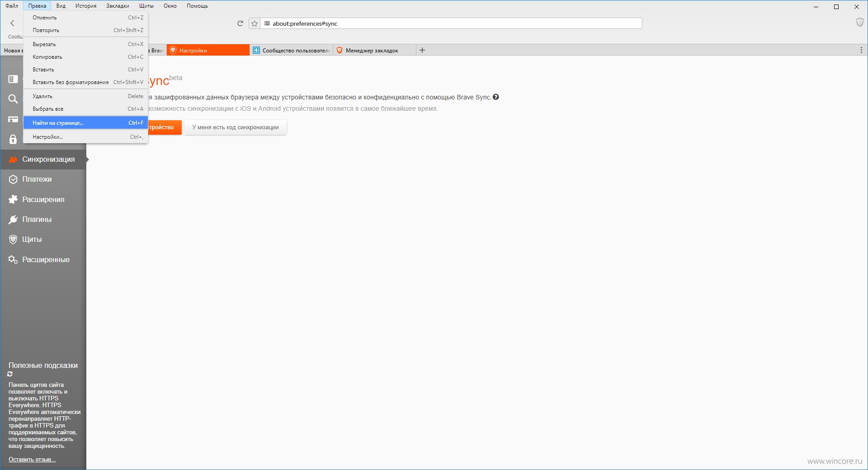868x470 pixels.
Task: Open the Окно menu
Action: click(x=170, y=6)
